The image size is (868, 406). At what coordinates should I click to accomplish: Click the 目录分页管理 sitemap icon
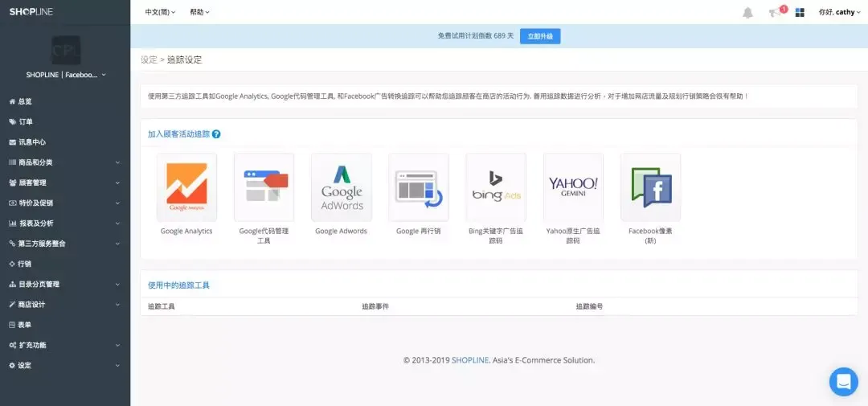12,284
